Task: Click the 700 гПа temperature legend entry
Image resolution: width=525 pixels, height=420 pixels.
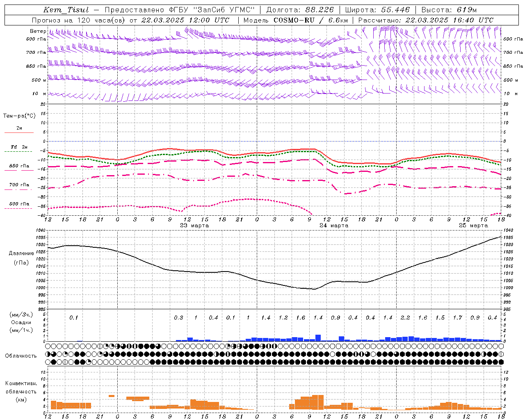Action: (19, 185)
